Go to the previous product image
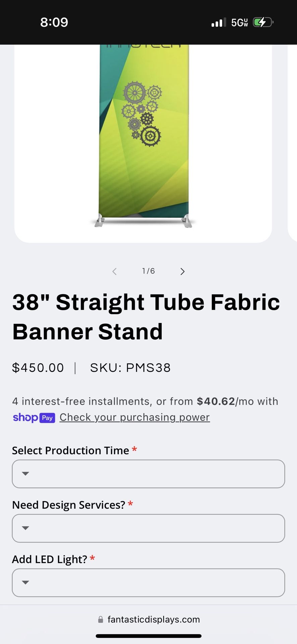Viewport: 297px width, 644px height. (x=114, y=271)
